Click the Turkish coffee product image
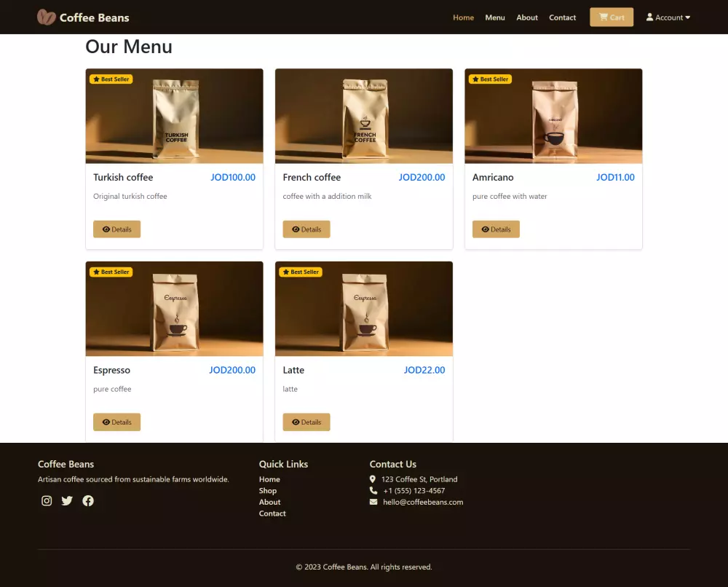This screenshot has width=728, height=587. [x=174, y=116]
